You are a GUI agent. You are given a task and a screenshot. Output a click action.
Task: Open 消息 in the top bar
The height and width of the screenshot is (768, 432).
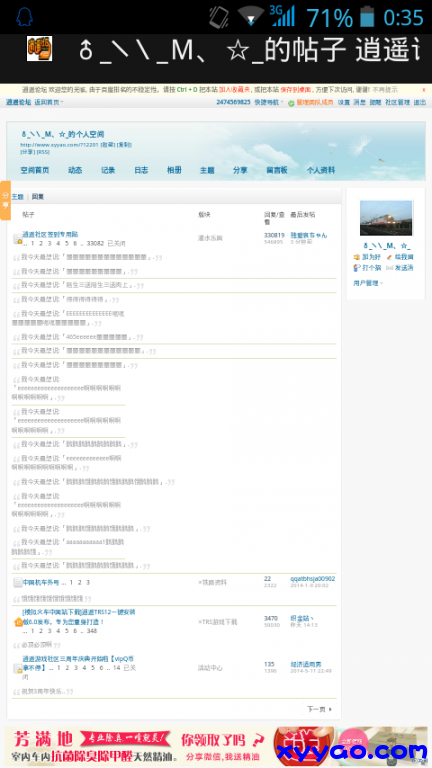click(x=360, y=102)
